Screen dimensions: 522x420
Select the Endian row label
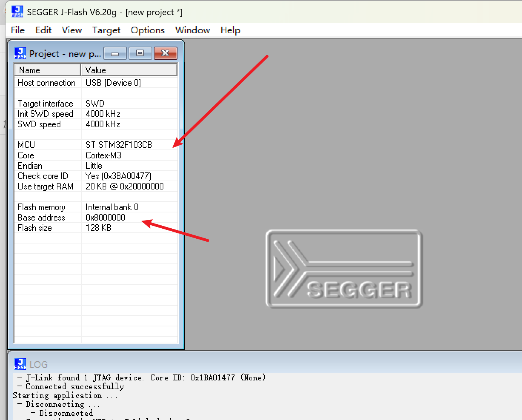[30, 166]
